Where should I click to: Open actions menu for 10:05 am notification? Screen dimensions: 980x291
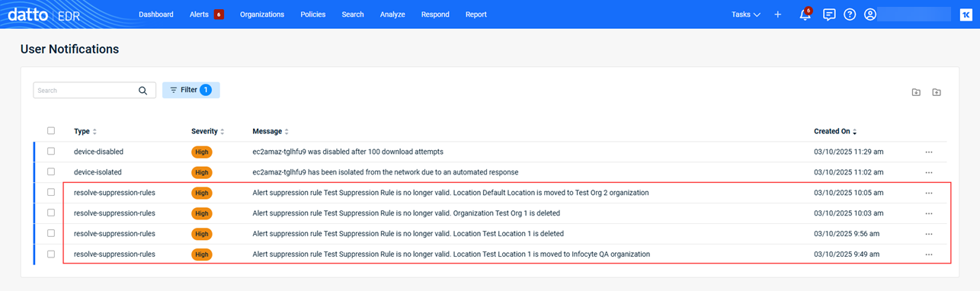pos(928,193)
